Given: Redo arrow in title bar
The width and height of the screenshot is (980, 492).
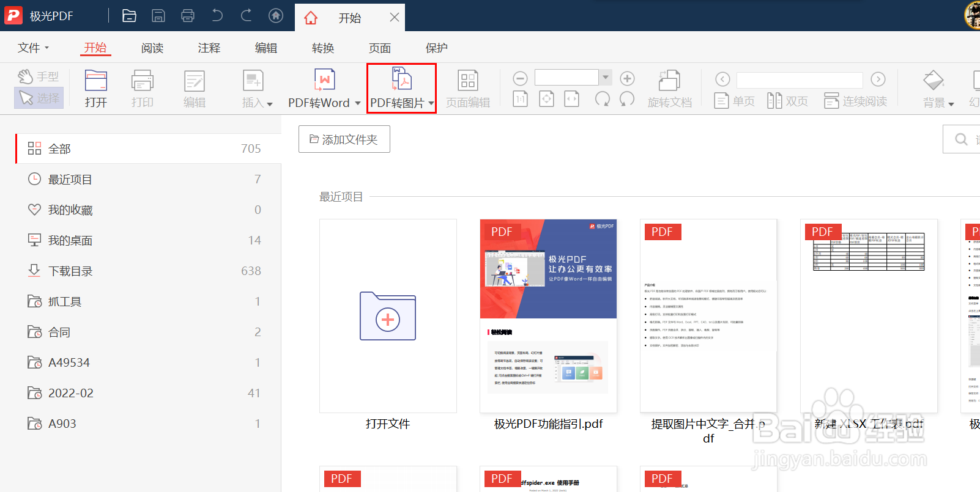Looking at the screenshot, I should (x=247, y=15).
